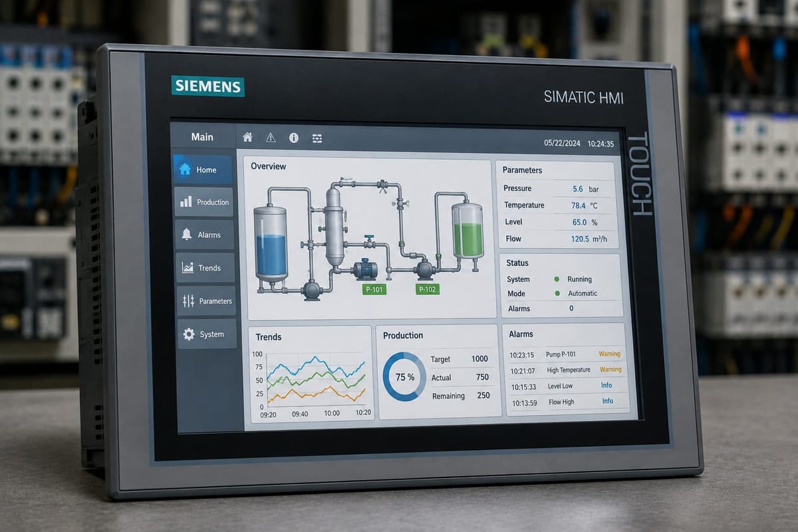Click the house icon in Home button
The width and height of the screenshot is (798, 532).
click(186, 169)
